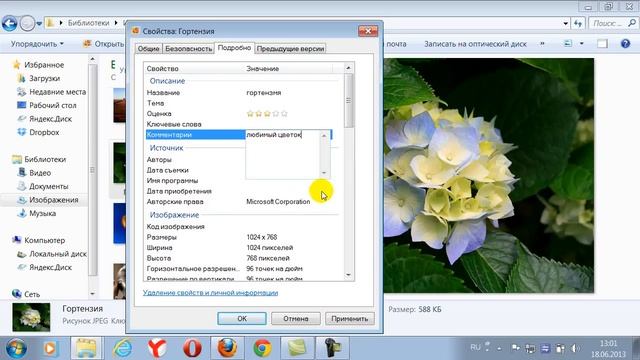Image resolution: width=640 pixels, height=360 pixels.
Task: Open Yandex browser from the taskbar
Action: 157,349
